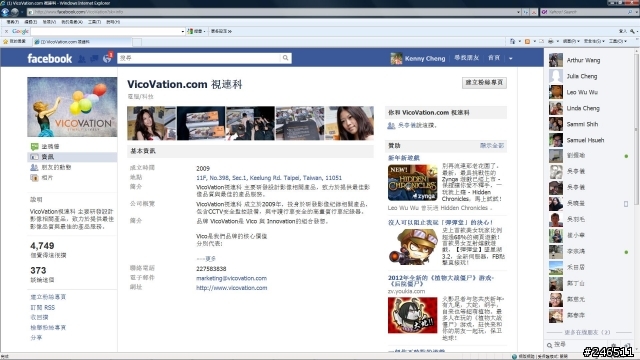Click the sniper cartoon character ad image
640x360 pixels.
tap(413, 247)
